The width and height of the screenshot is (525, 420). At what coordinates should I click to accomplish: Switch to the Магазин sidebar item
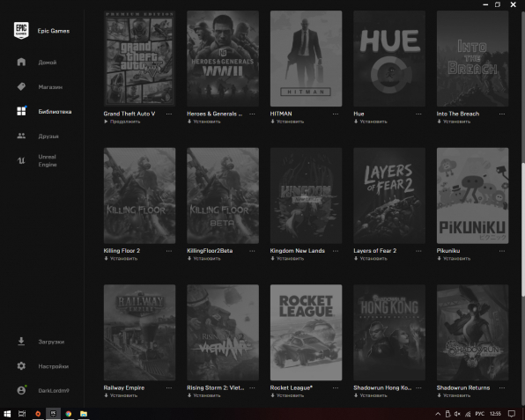pyautogui.click(x=50, y=87)
